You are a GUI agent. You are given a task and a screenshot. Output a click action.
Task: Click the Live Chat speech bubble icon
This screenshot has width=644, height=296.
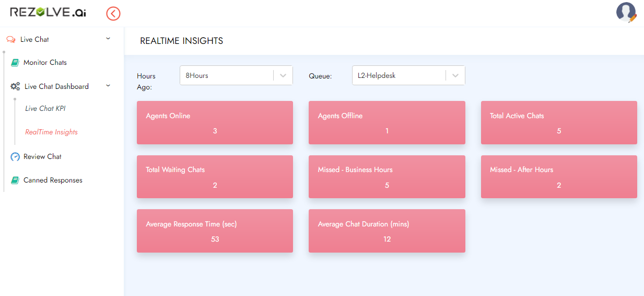coord(11,39)
